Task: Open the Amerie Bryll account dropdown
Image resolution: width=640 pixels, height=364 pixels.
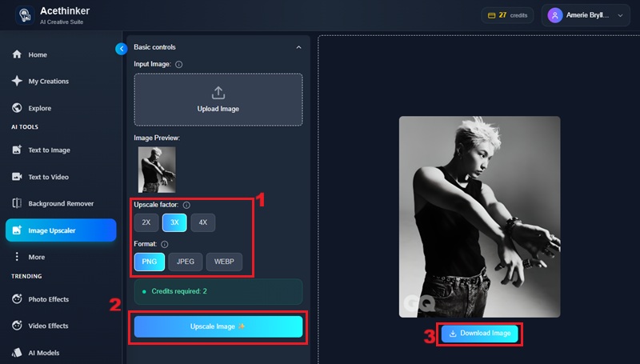Action: pos(586,15)
